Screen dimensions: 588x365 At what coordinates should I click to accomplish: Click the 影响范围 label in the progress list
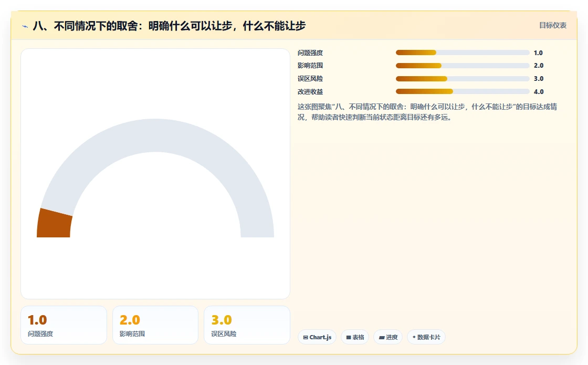click(x=310, y=66)
